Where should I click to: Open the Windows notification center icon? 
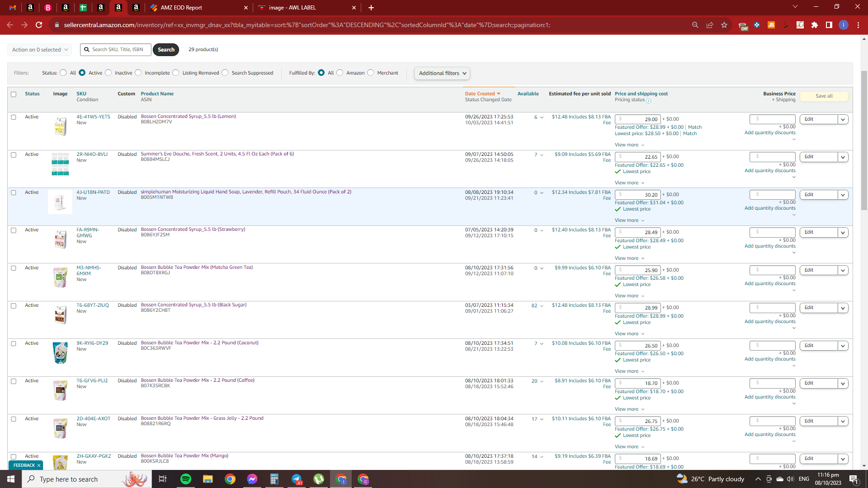point(854,479)
